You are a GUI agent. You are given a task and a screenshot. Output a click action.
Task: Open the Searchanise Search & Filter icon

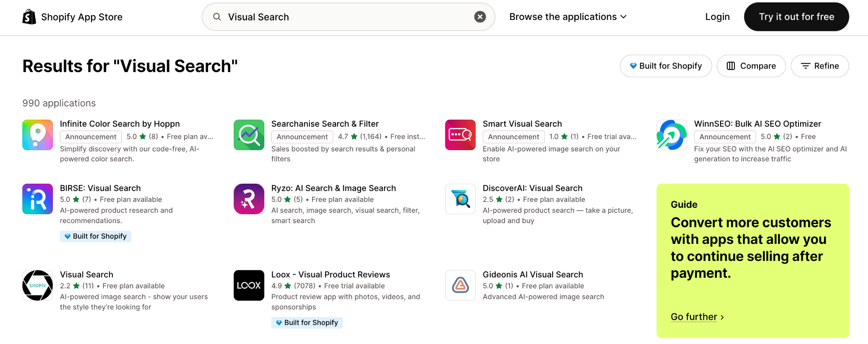[249, 135]
